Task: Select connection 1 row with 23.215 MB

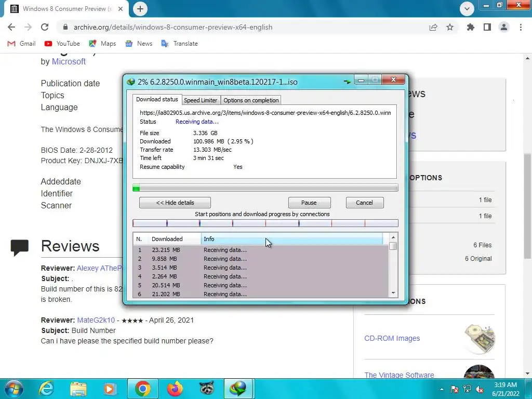Action: (x=261, y=250)
